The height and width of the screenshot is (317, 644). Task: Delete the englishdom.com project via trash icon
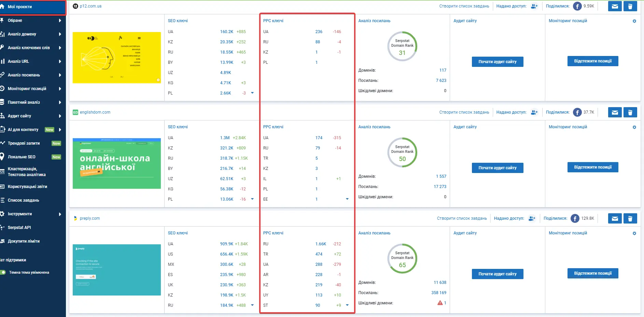[x=630, y=112]
